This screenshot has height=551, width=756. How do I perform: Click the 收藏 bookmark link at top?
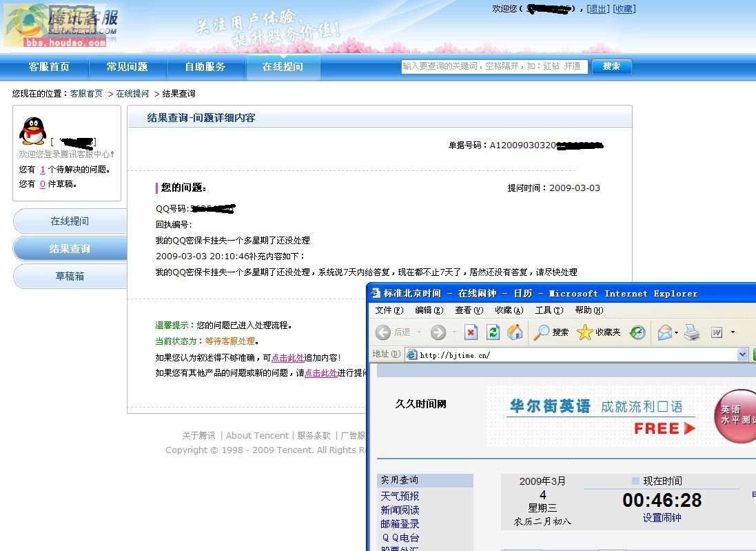[x=624, y=9]
